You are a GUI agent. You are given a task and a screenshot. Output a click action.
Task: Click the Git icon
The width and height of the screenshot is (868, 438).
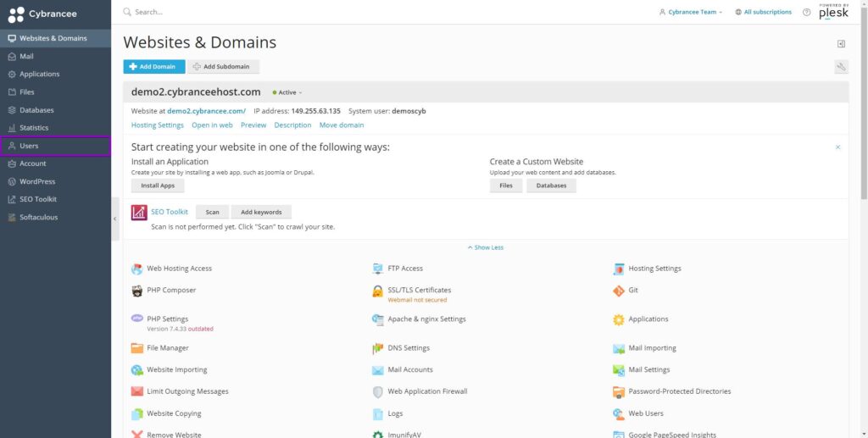(x=618, y=291)
